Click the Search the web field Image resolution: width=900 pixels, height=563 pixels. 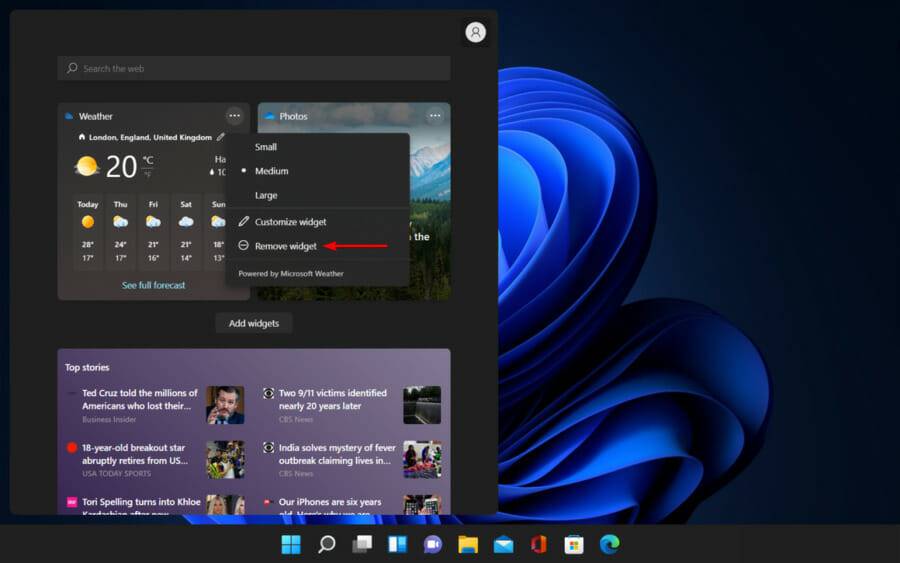pos(254,68)
